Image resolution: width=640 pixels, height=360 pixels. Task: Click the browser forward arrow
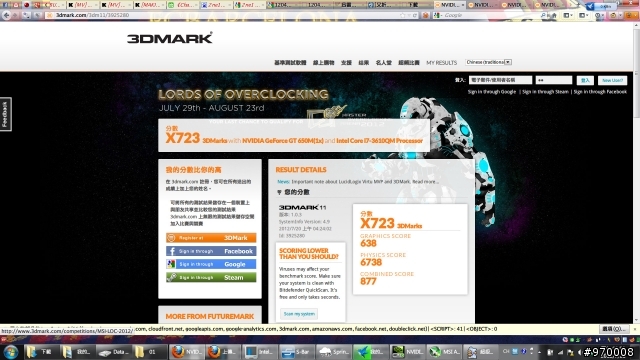point(16,15)
